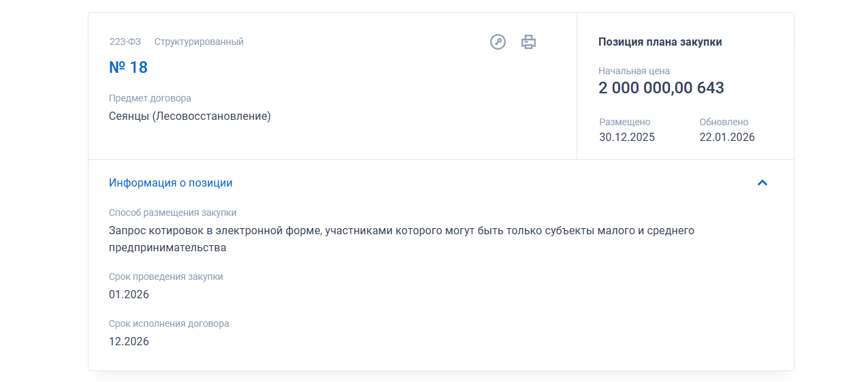Screen dimensions: 868x382
Task: Click the 'Срок исполнения договора' label
Action: [169, 323]
